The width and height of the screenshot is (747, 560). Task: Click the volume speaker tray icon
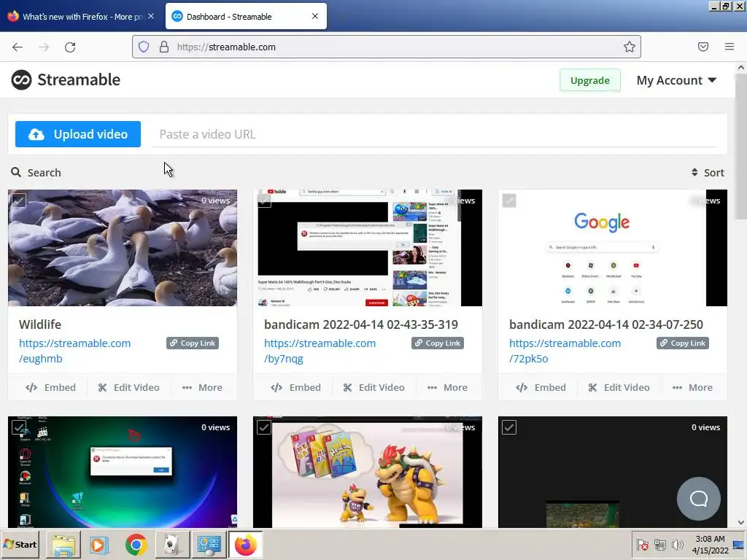tap(677, 544)
